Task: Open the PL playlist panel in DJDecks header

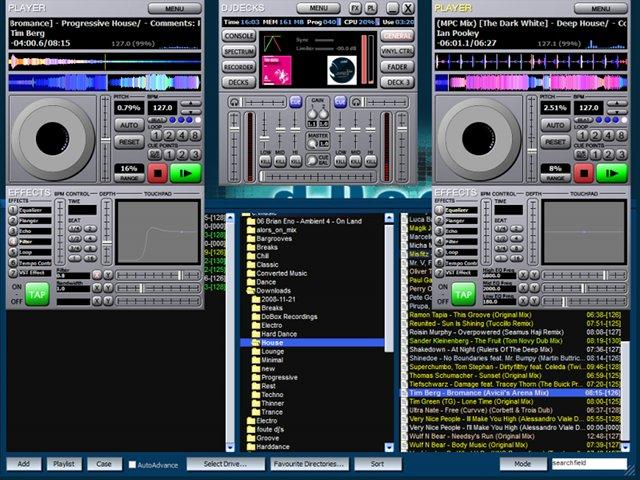Action: (371, 8)
